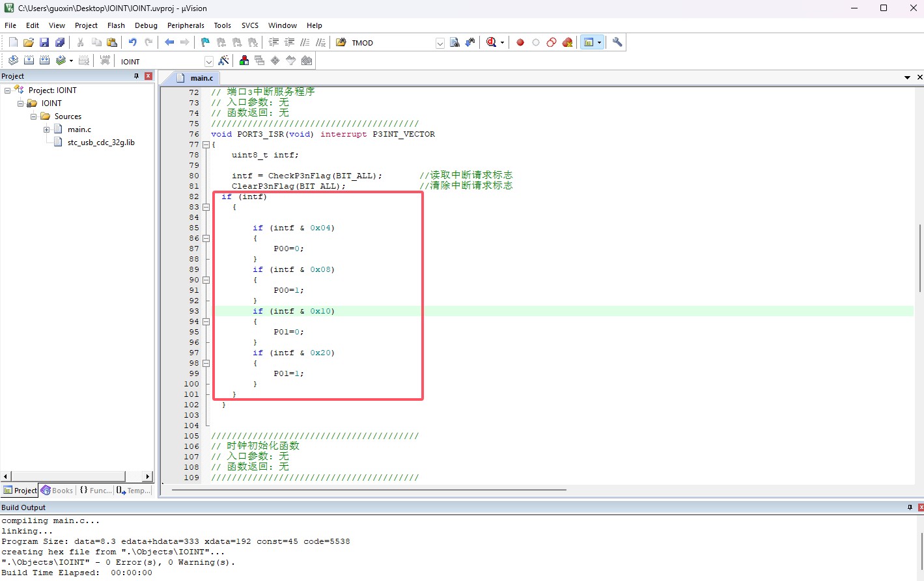
Task: Undo the last edit
Action: coord(132,42)
